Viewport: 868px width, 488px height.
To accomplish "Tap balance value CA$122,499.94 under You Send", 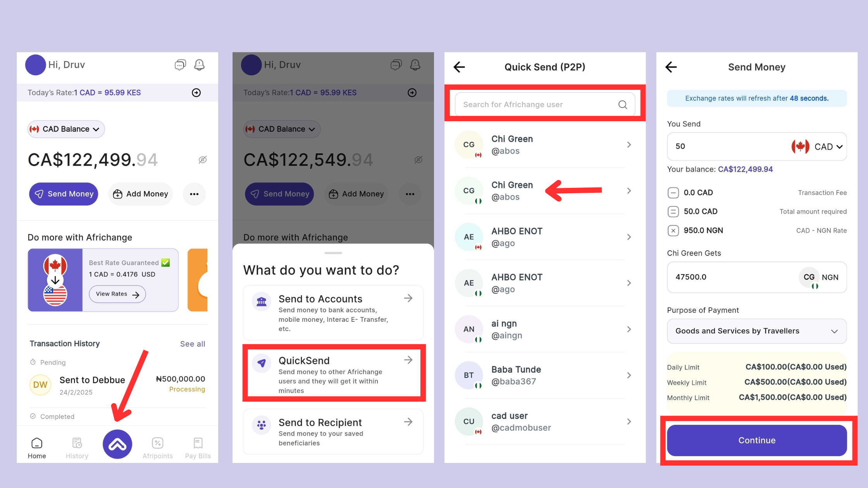I will coord(745,169).
